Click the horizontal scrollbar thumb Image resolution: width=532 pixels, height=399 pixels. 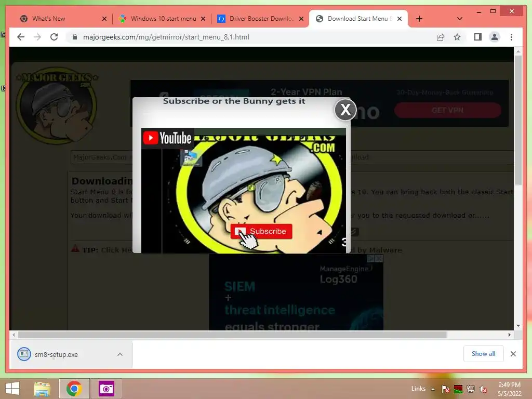tap(232, 335)
